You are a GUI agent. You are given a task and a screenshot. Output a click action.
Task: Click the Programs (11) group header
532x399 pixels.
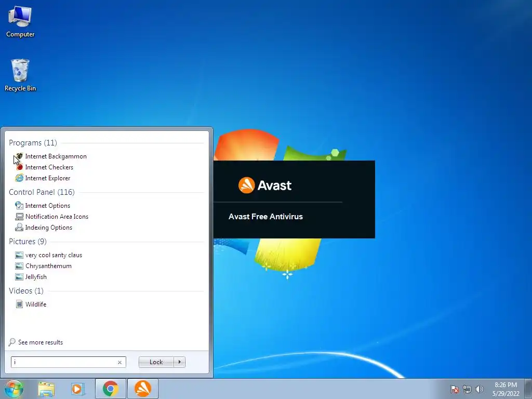(x=33, y=143)
